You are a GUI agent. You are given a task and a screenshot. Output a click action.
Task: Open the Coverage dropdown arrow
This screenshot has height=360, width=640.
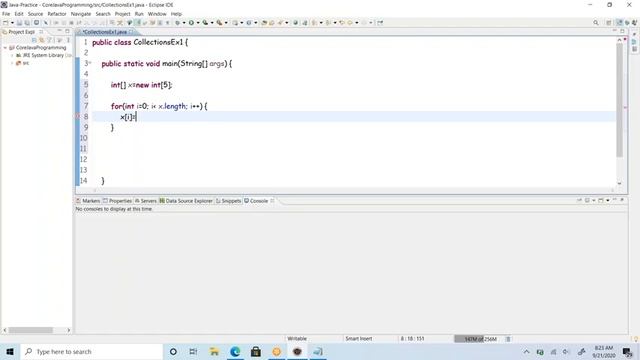[x=212, y=22]
